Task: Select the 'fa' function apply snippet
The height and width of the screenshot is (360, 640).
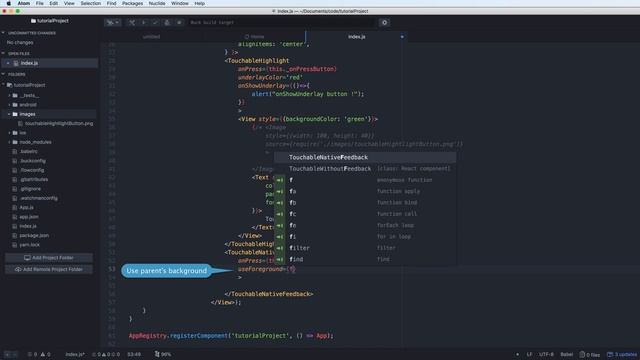Action: coord(365,191)
